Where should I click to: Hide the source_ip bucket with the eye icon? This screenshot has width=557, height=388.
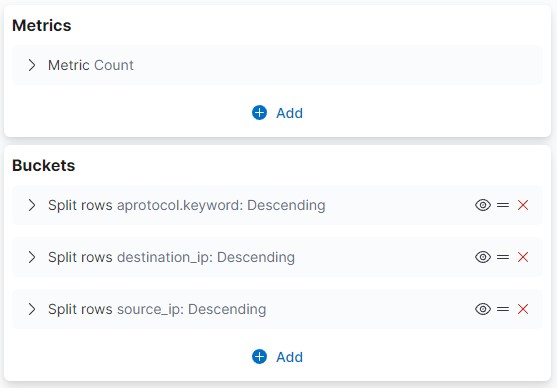483,309
